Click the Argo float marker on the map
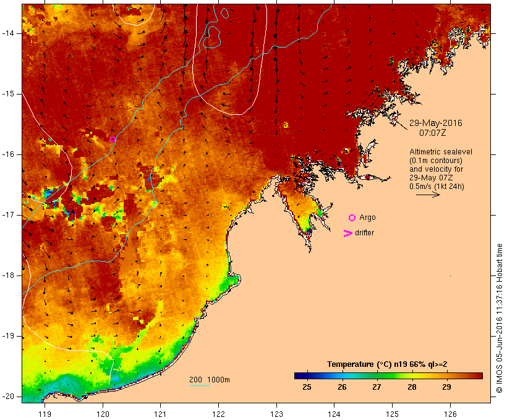This screenshot has width=507, height=420. (x=113, y=139)
